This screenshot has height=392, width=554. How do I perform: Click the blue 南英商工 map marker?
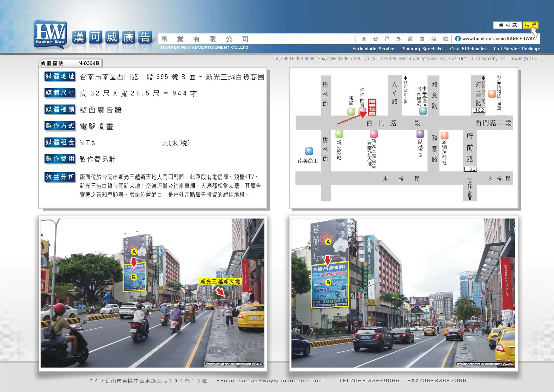(x=309, y=151)
